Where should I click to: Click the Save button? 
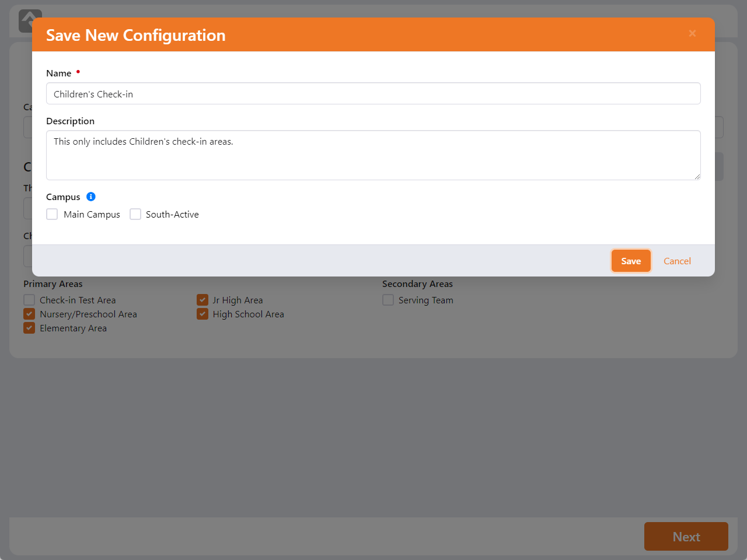(631, 261)
